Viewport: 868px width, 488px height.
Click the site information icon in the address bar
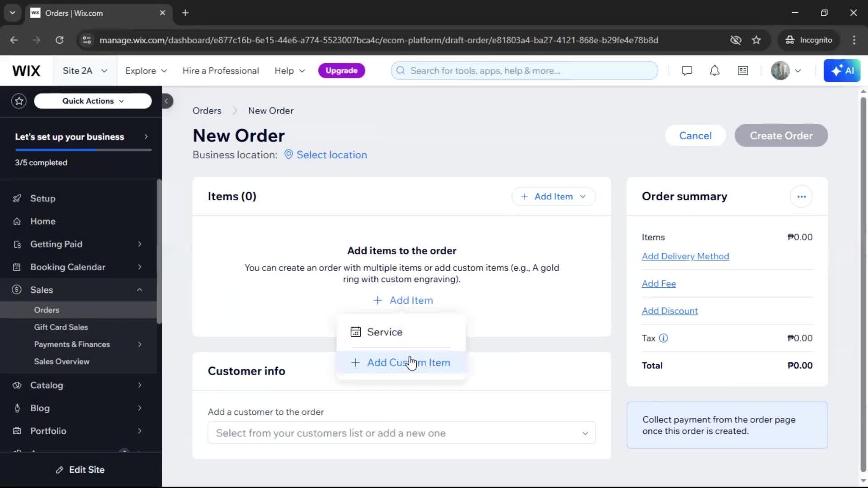point(87,40)
